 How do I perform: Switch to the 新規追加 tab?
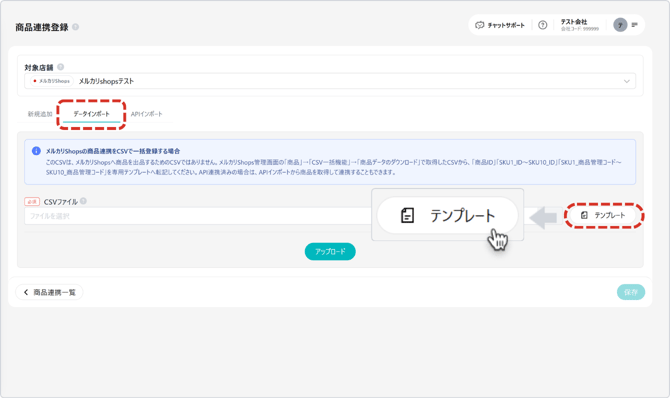40,114
